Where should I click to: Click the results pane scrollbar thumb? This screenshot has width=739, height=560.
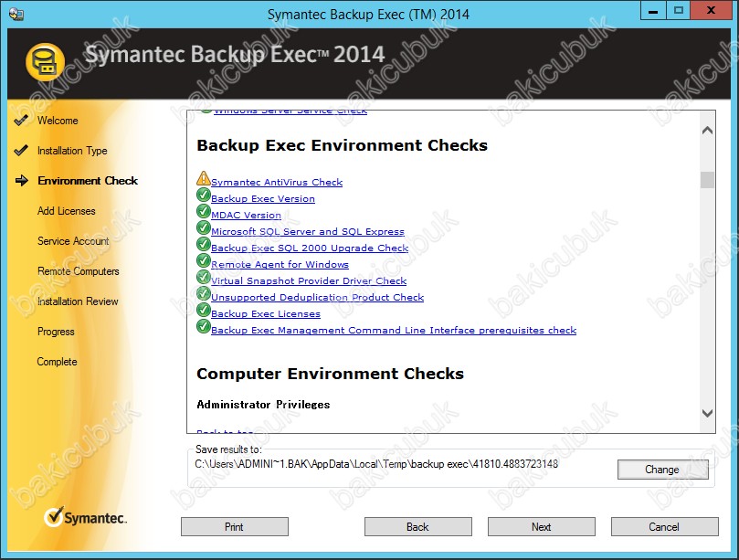pos(707,180)
